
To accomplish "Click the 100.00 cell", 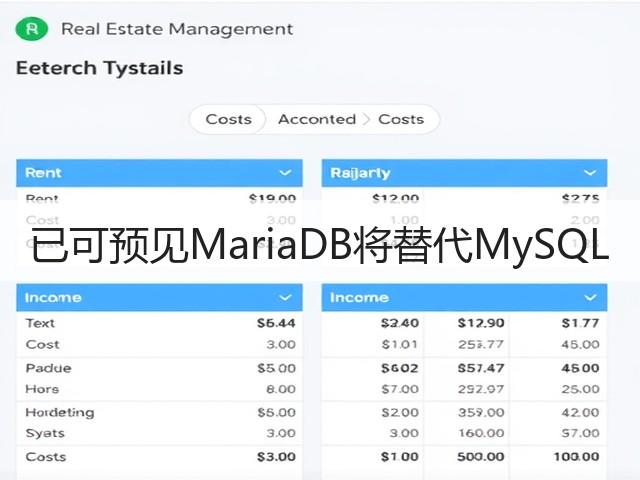I will click(576, 457).
